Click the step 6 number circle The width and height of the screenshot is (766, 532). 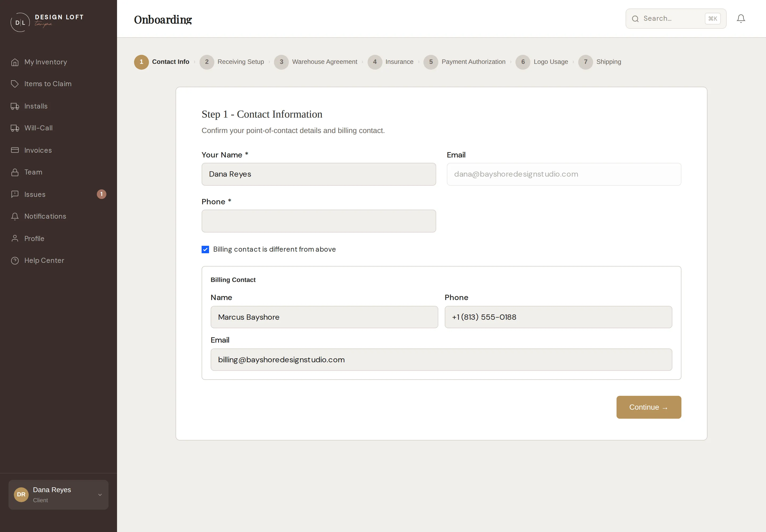coord(523,62)
